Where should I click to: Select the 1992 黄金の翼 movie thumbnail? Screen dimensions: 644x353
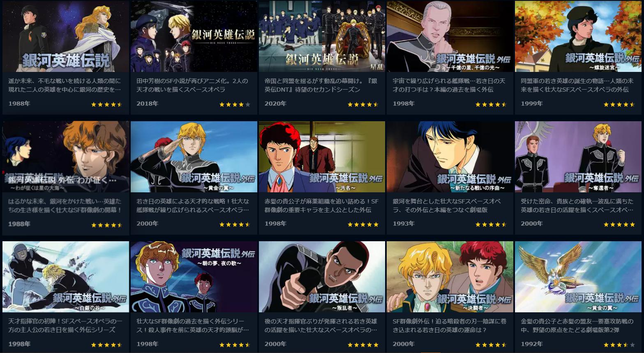(x=578, y=277)
